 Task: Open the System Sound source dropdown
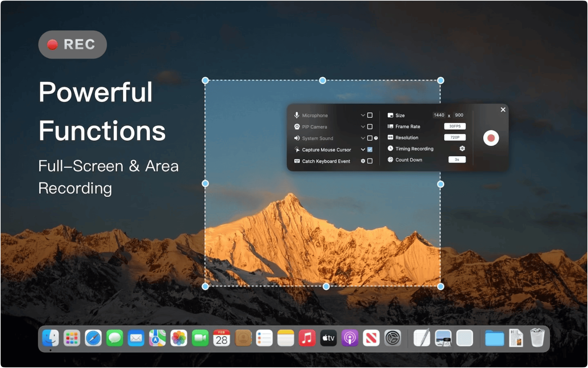coord(363,138)
